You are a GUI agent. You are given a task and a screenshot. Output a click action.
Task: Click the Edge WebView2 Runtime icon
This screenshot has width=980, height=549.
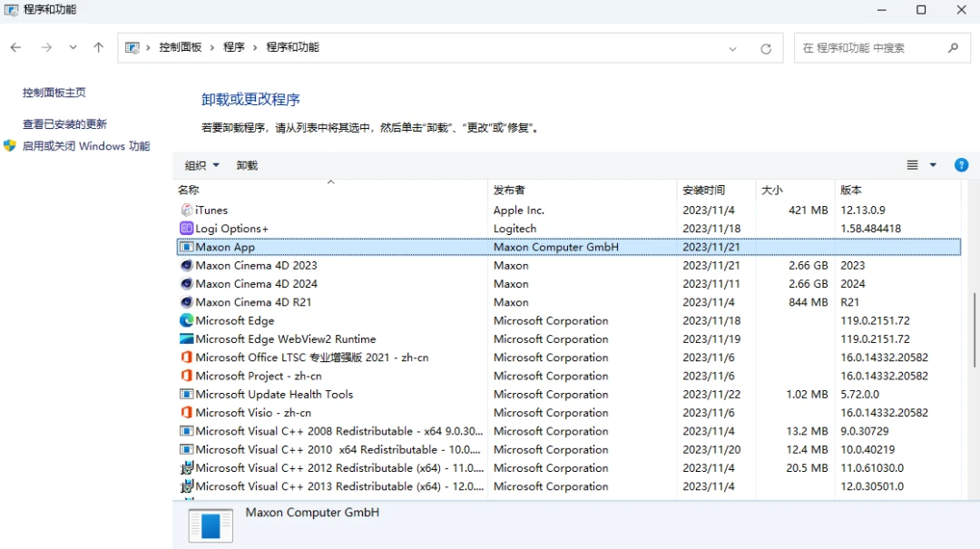[x=186, y=338]
